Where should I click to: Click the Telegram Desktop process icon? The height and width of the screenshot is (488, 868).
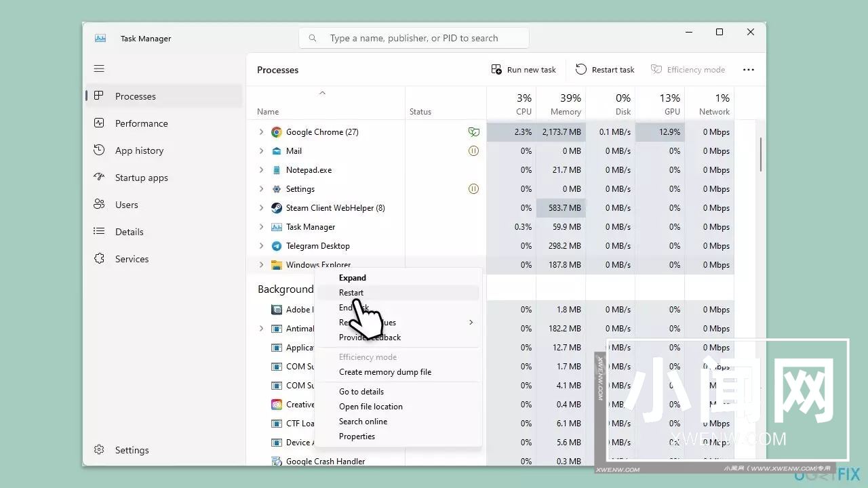coord(277,246)
